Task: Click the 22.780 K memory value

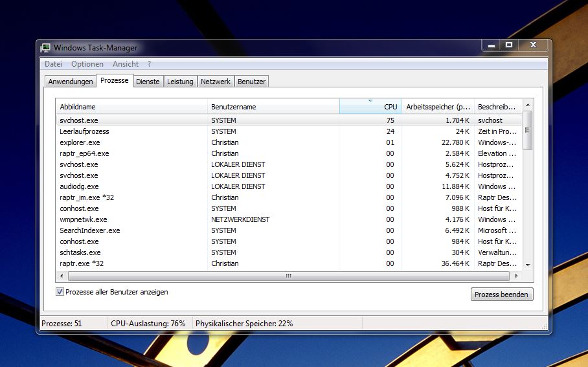Action: click(455, 142)
